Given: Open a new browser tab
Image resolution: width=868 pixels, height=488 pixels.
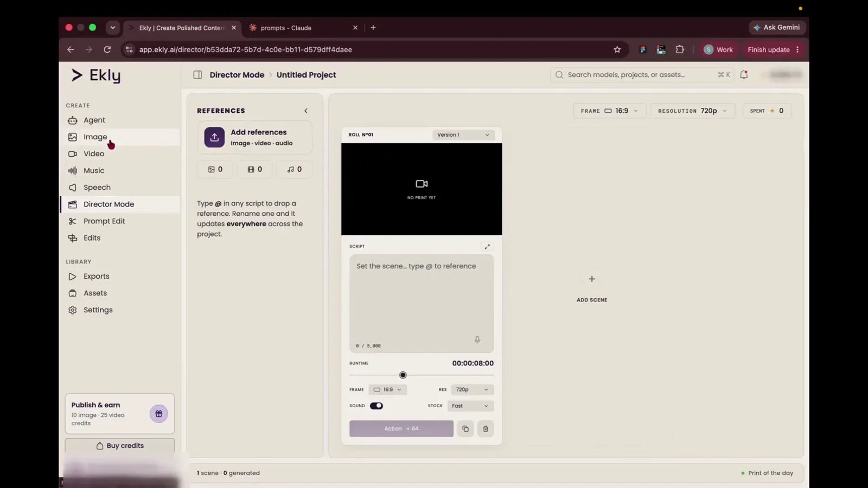Looking at the screenshot, I should pos(373,28).
